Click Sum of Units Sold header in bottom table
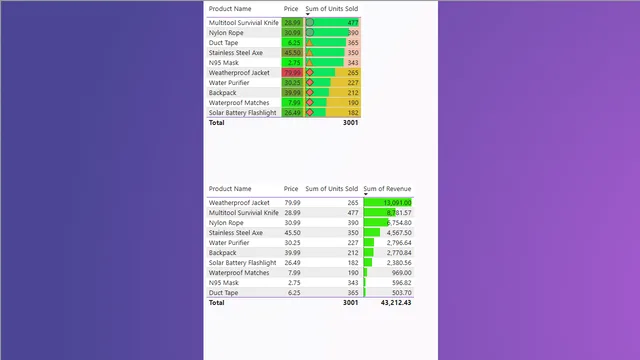This screenshot has width=640, height=360. pyautogui.click(x=331, y=189)
